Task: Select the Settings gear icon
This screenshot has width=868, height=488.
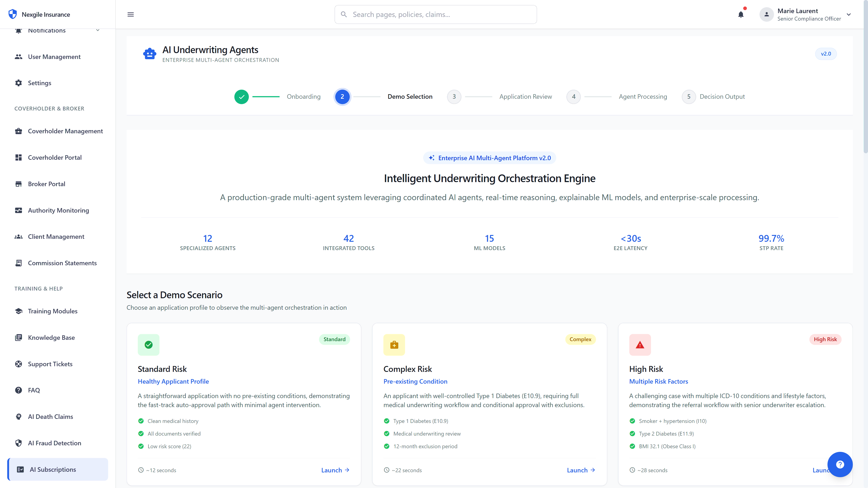Action: pos(19,83)
